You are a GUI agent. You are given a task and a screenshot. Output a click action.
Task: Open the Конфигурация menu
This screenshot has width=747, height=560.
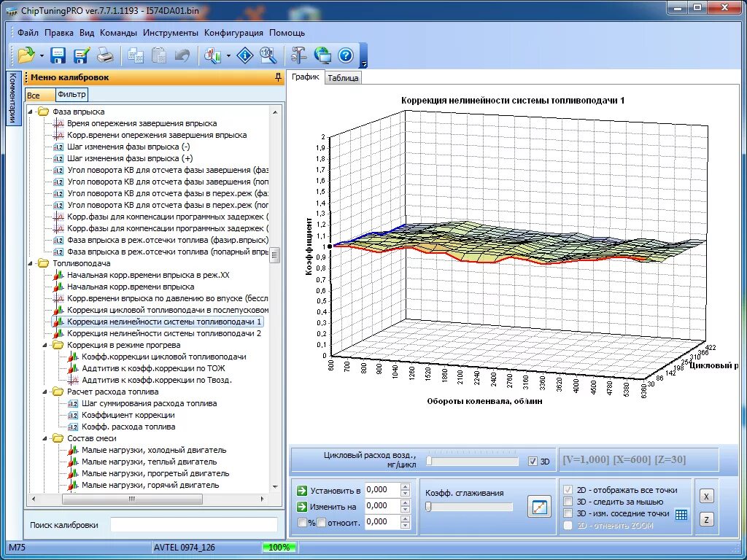pyautogui.click(x=233, y=33)
